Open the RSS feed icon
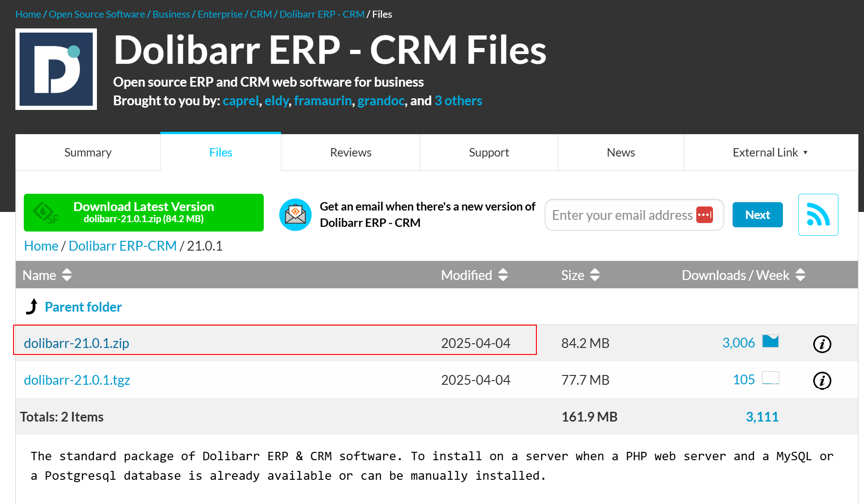 click(818, 215)
